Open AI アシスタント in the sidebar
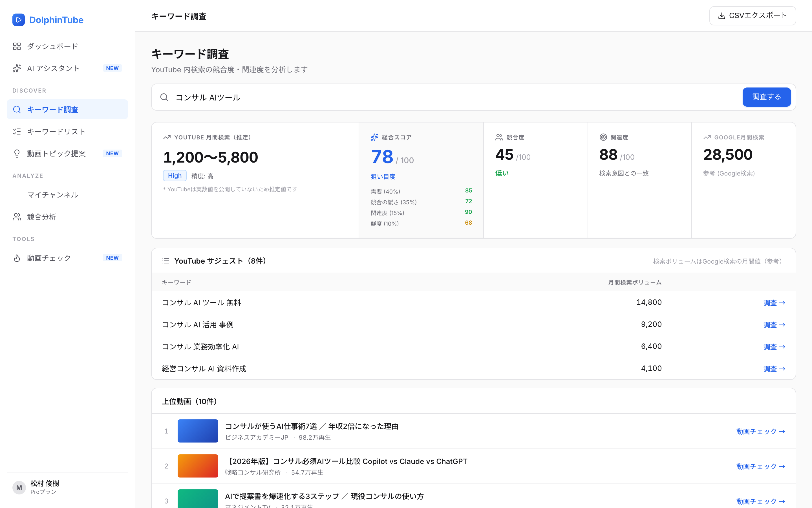 [67, 68]
